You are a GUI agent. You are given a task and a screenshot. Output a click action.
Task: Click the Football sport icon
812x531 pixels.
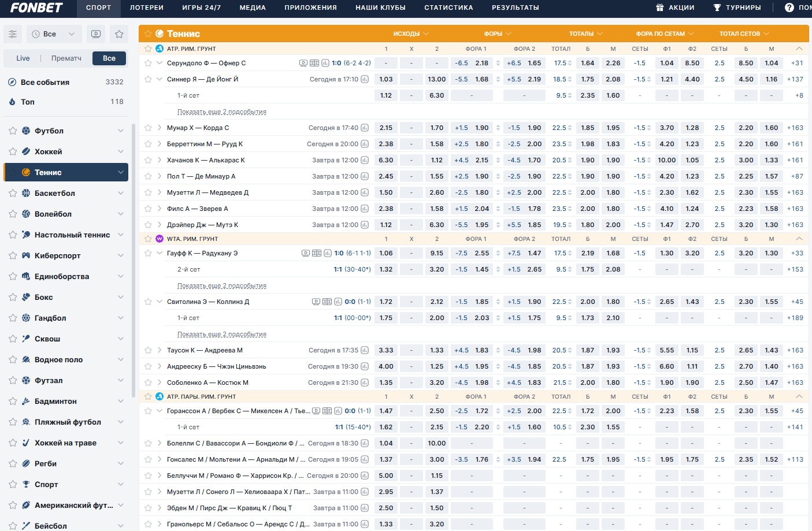click(x=26, y=131)
